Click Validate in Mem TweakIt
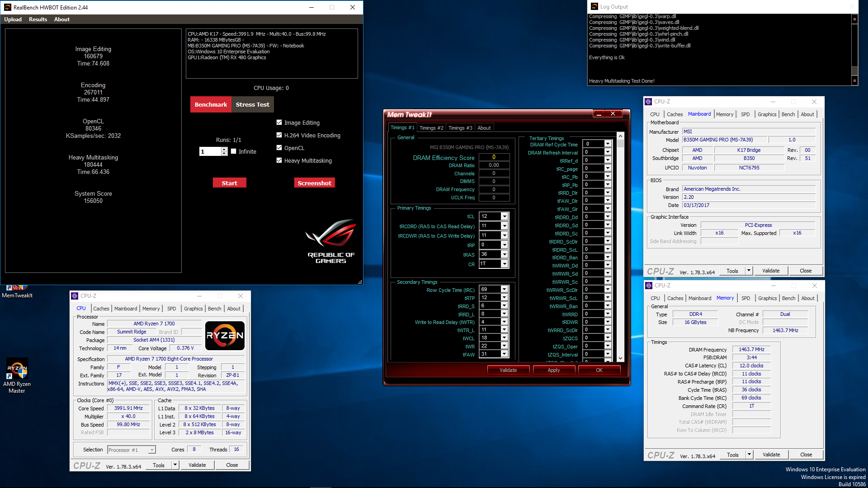The image size is (868, 488). (x=508, y=370)
